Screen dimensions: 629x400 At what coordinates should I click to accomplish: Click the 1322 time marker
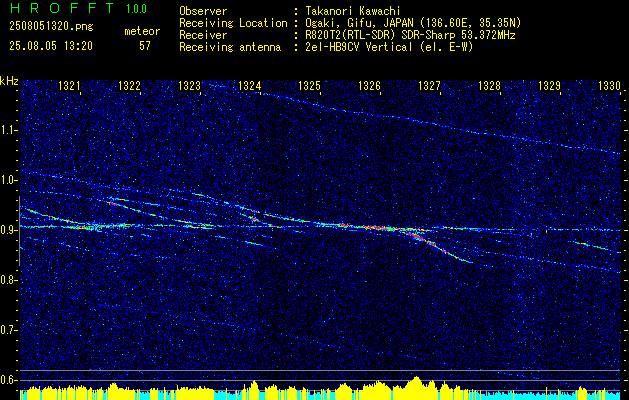click(x=130, y=86)
